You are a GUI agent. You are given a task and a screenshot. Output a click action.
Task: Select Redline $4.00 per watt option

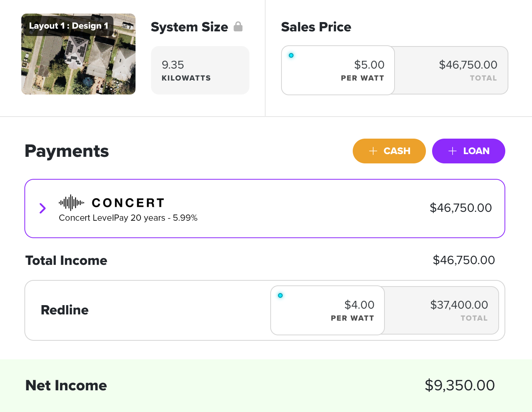(x=328, y=310)
